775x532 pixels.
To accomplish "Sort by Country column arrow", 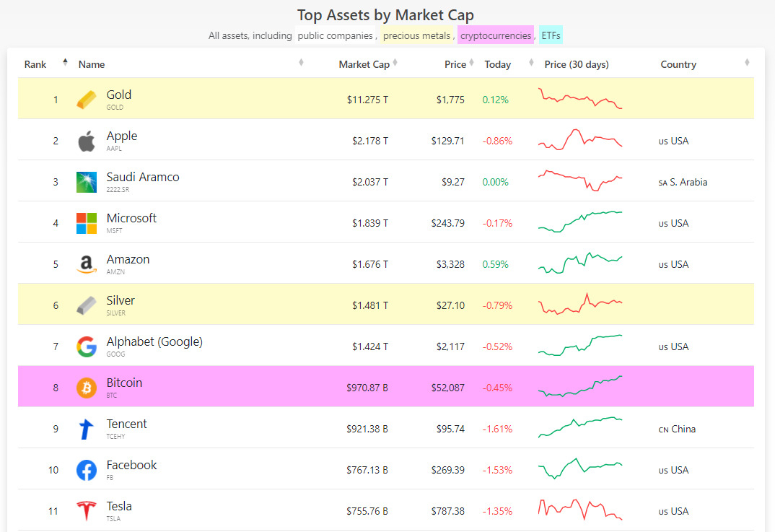I will click(747, 62).
